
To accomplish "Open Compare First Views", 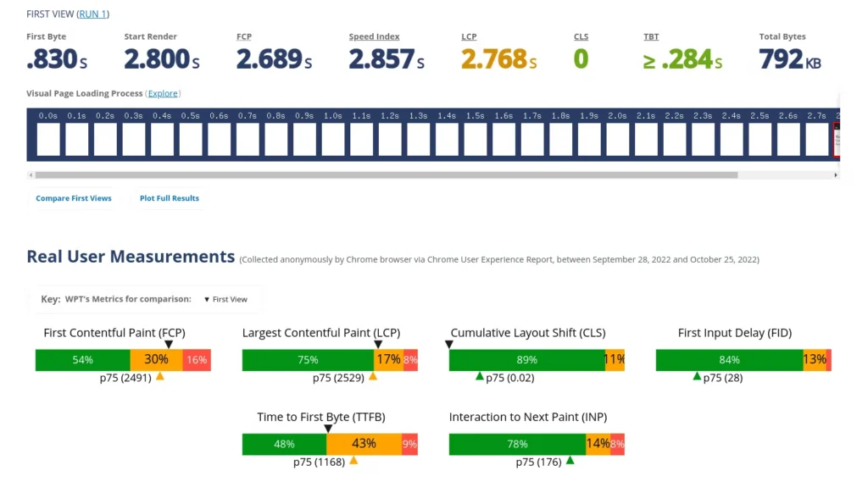I will [x=74, y=198].
